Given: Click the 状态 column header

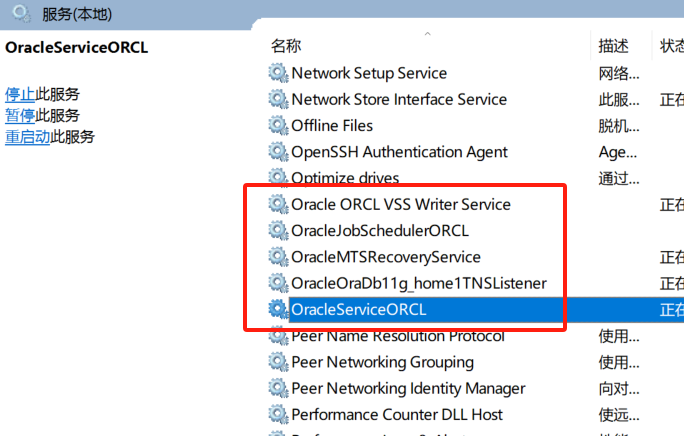Looking at the screenshot, I should (x=670, y=46).
